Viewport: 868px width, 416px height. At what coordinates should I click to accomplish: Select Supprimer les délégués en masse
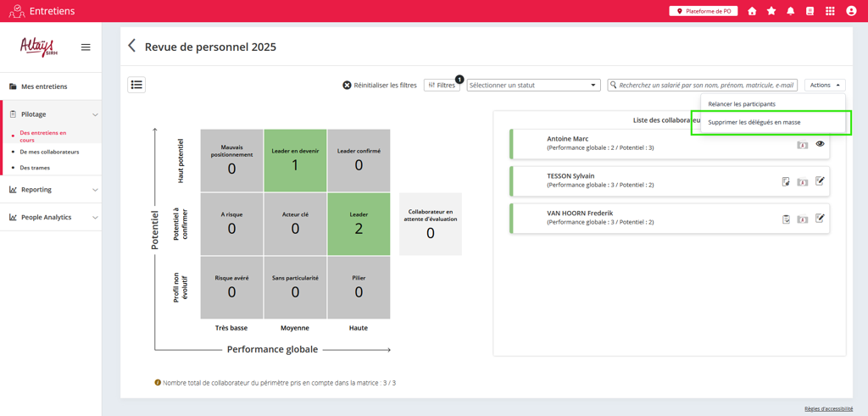(x=754, y=122)
